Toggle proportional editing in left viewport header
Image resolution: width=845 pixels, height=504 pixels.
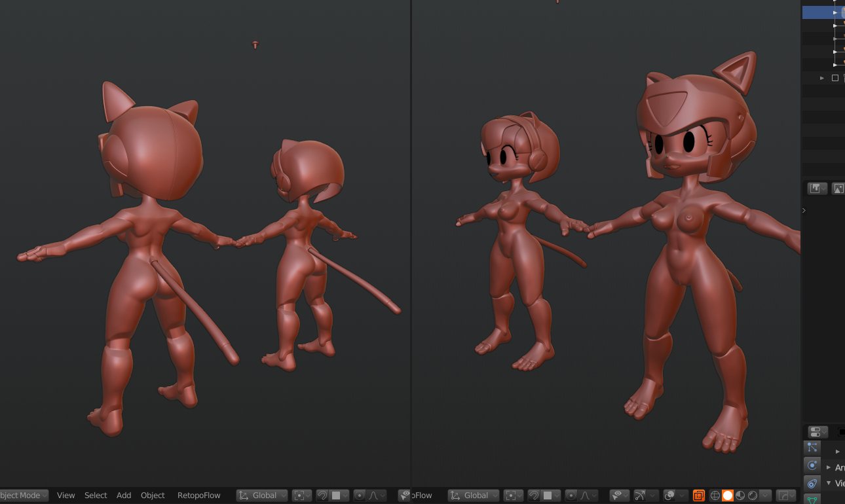click(360, 495)
